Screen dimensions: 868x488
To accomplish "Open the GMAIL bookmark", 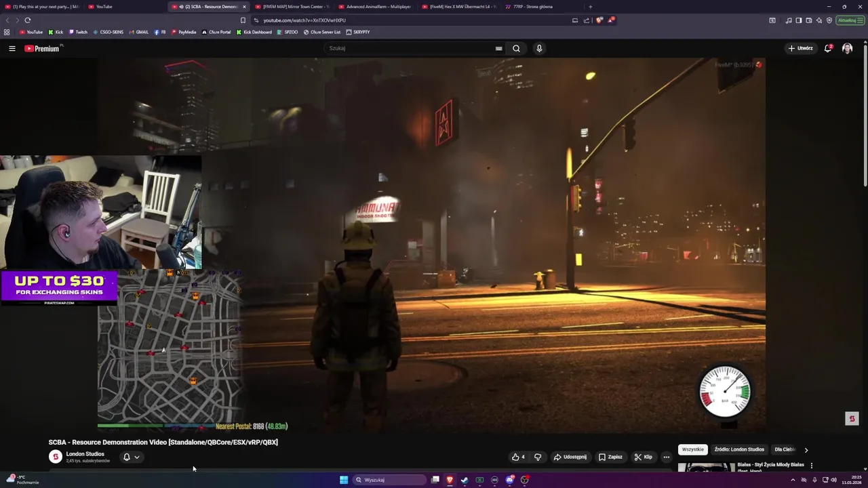I will [x=138, y=32].
